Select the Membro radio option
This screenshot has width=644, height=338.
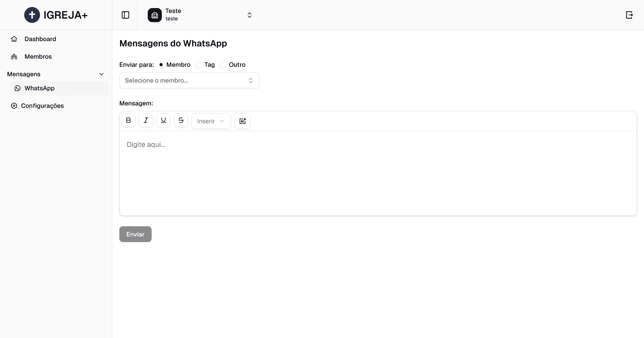[x=161, y=65]
